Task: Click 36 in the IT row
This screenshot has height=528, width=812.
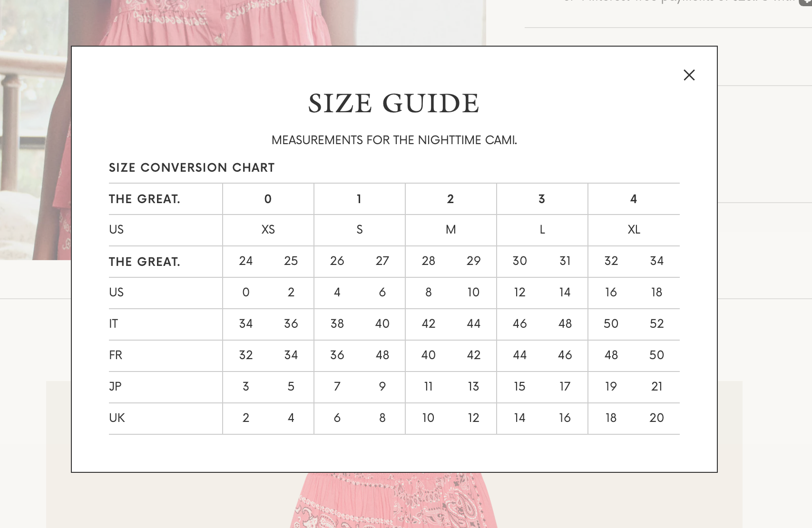Action: tap(291, 323)
